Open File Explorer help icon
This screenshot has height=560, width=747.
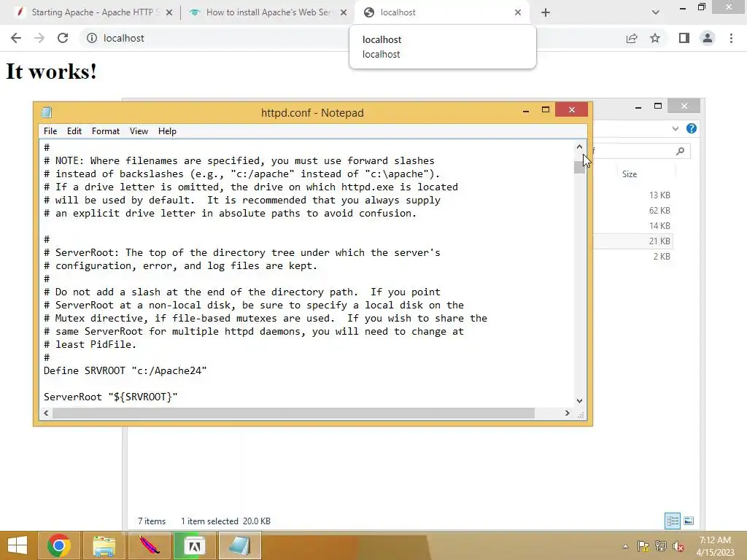click(x=692, y=128)
